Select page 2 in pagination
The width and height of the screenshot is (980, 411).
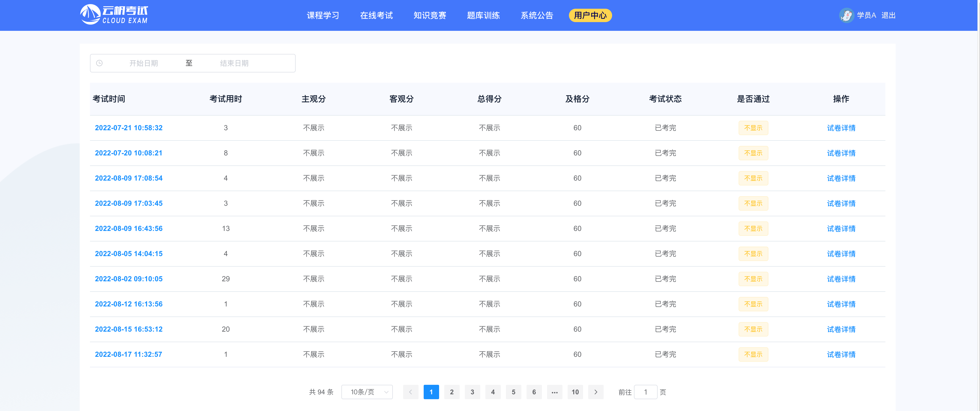tap(452, 392)
